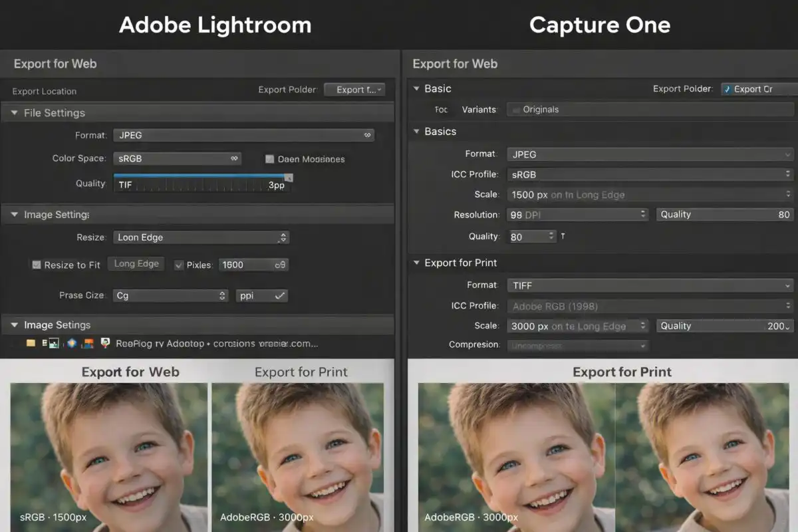The width and height of the screenshot is (798, 532).
Task: Click the orange landscape photo icon
Action: pyautogui.click(x=87, y=344)
